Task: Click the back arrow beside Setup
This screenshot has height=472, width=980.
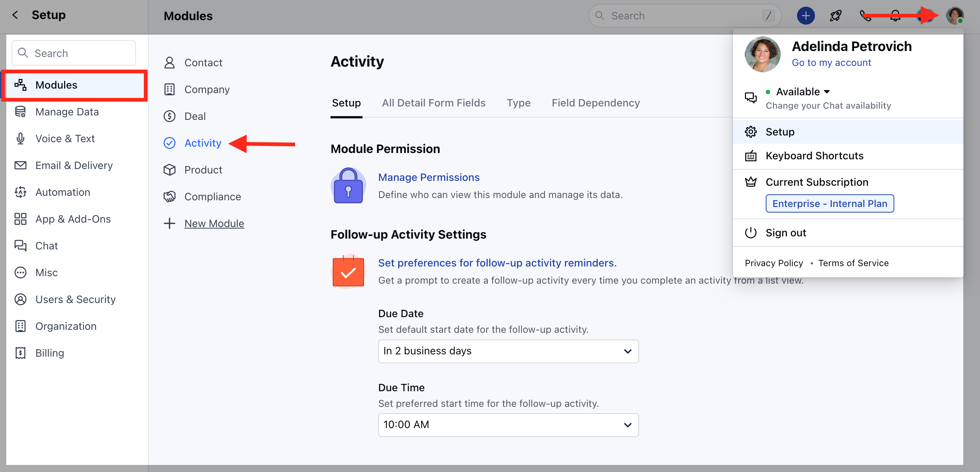Action: (x=15, y=15)
